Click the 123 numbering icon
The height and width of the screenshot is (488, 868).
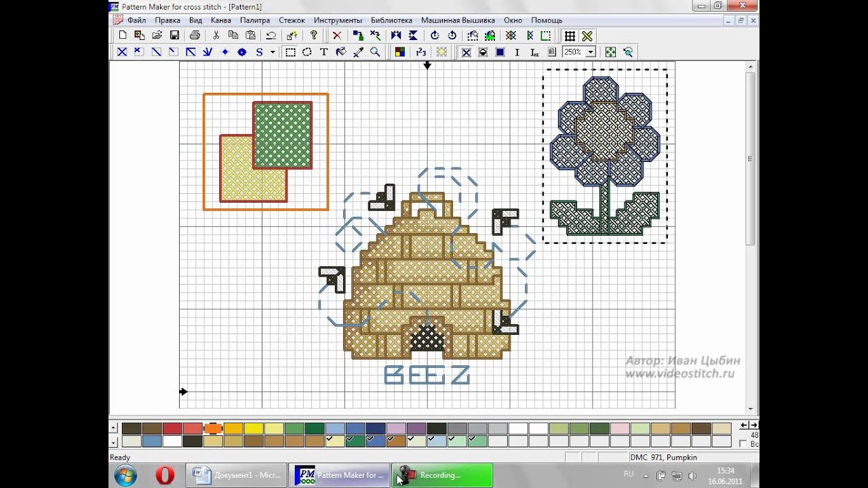point(421,52)
